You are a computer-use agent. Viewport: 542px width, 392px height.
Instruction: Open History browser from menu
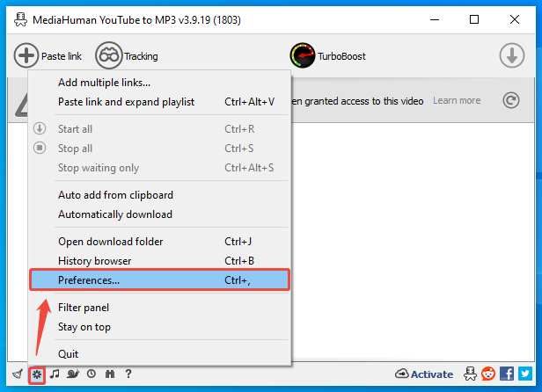pyautogui.click(x=160, y=261)
